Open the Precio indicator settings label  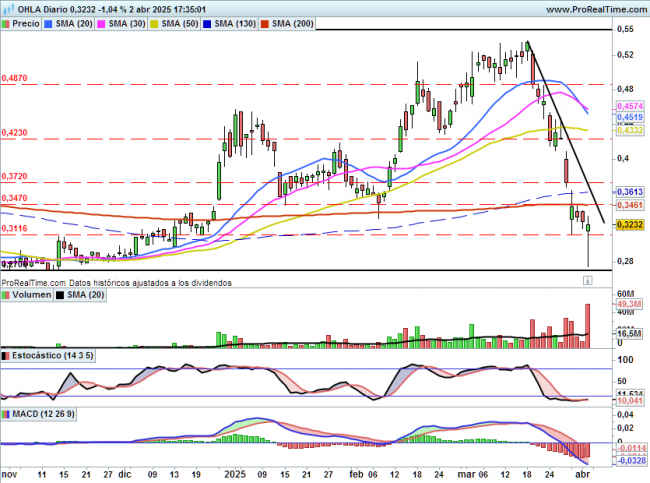(26, 24)
